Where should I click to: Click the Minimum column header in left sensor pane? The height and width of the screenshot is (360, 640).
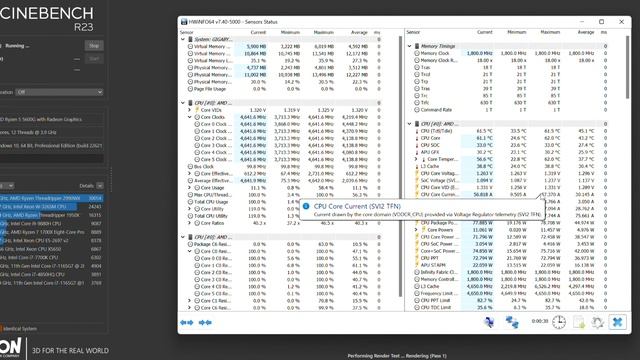click(290, 32)
